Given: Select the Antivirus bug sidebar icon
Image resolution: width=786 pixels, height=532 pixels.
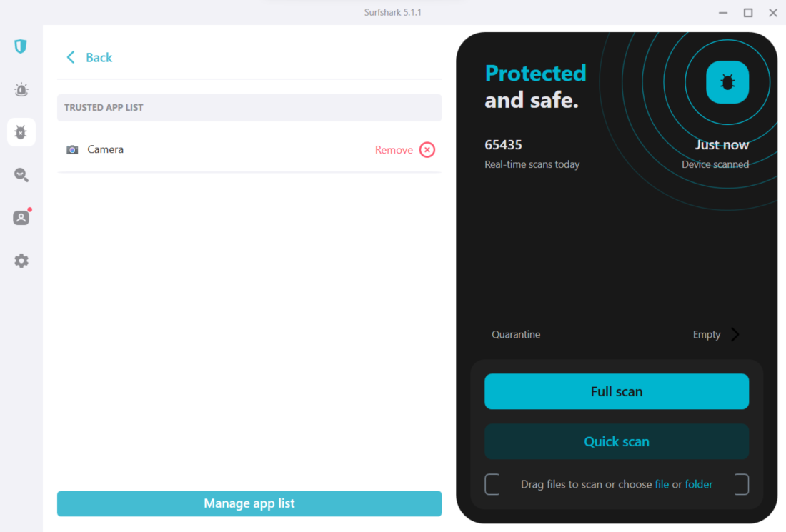Looking at the screenshot, I should coord(21,132).
